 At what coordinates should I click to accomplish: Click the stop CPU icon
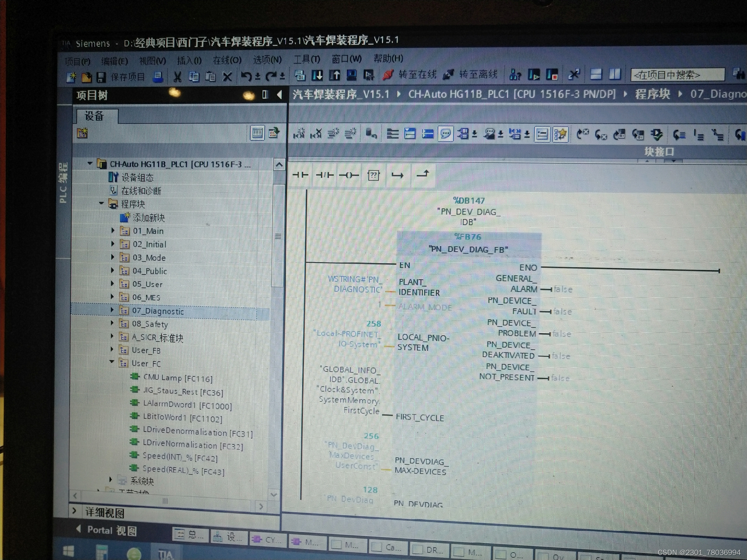(552, 74)
